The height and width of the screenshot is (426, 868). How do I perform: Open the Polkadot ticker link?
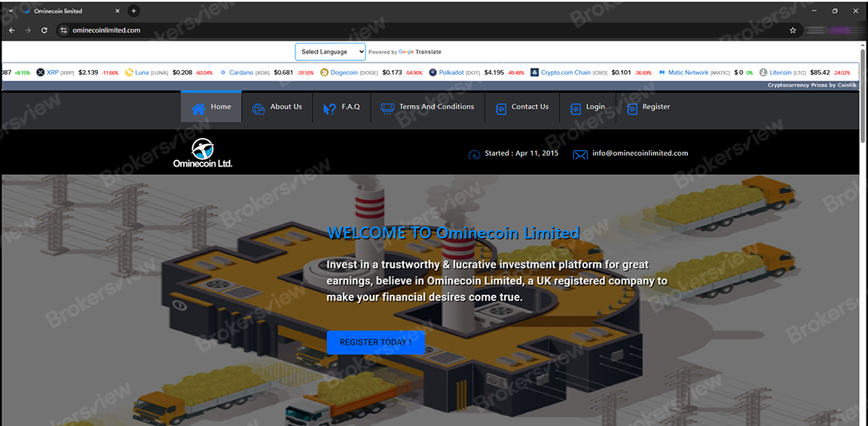coord(451,72)
